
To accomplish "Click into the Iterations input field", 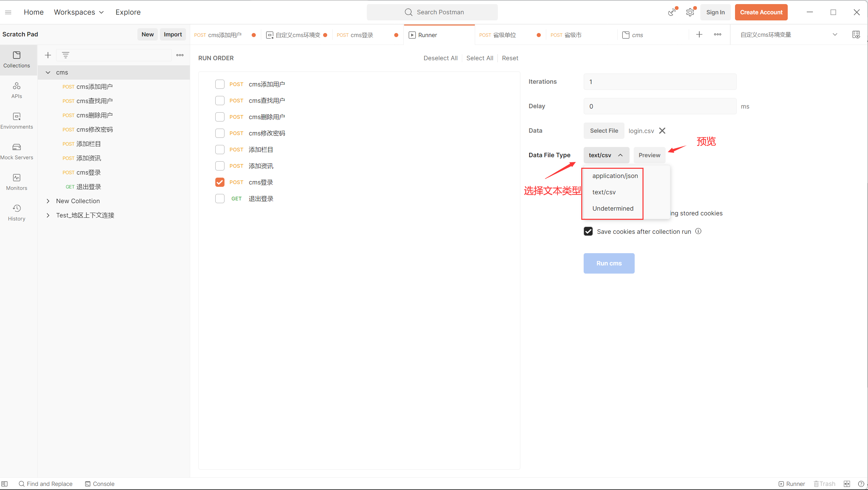I will tap(660, 82).
